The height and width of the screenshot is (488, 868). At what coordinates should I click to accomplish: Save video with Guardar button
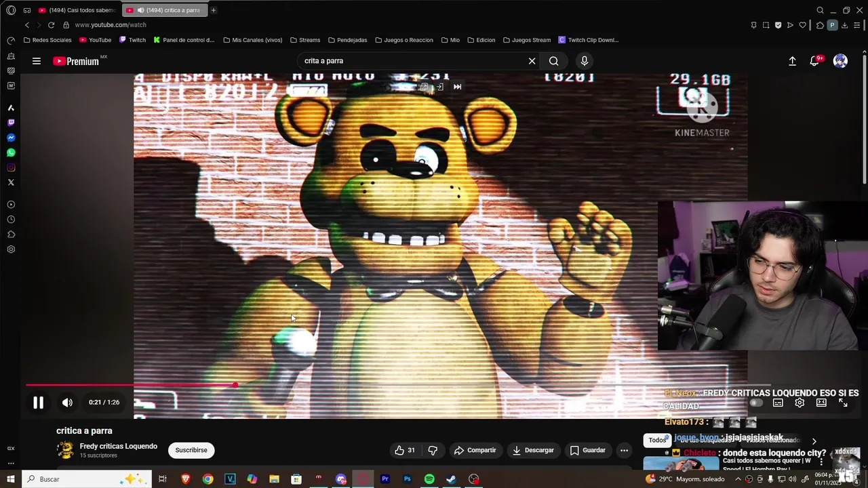tap(587, 450)
